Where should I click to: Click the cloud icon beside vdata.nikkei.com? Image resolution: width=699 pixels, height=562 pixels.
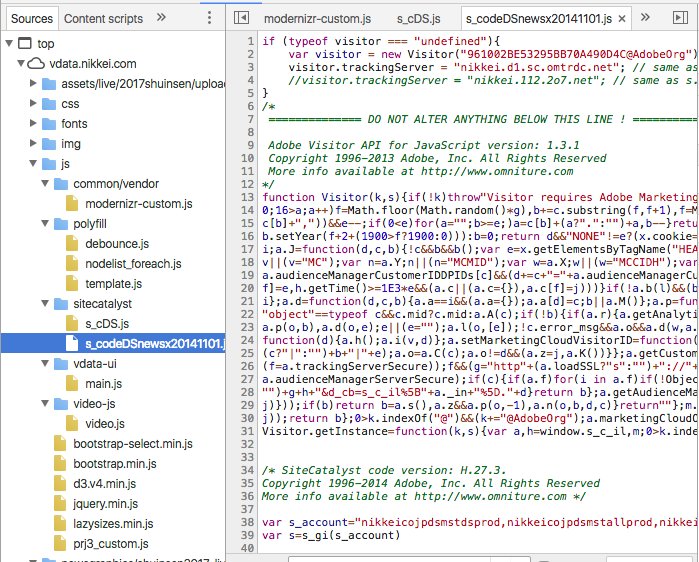[36, 63]
